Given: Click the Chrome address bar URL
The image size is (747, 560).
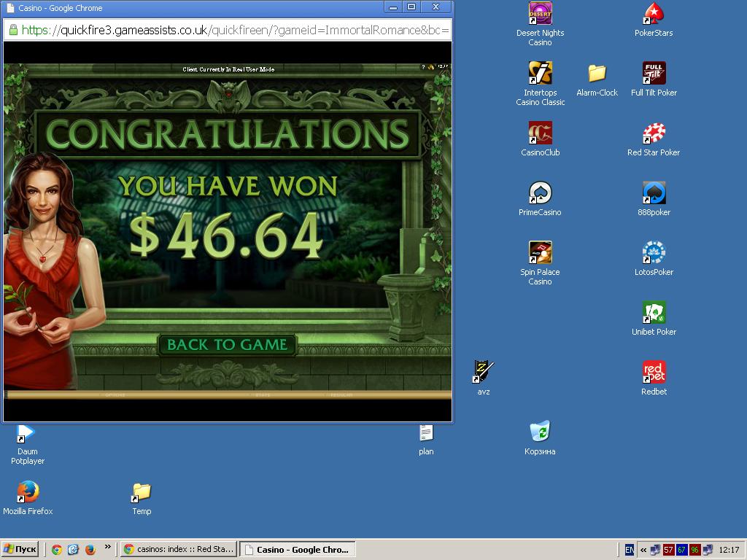Looking at the screenshot, I should (236, 30).
